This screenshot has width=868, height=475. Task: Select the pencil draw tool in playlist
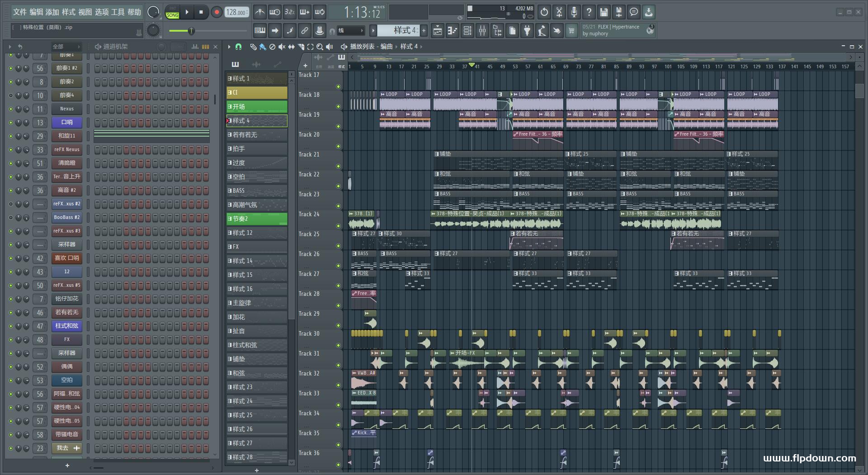point(253,47)
